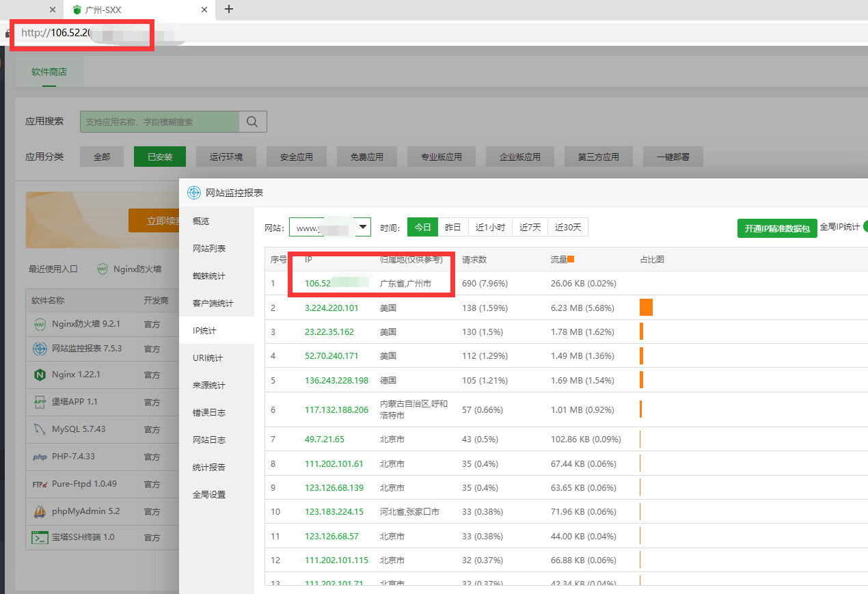This screenshot has width=868, height=594.
Task: Open 客户端统计 in the report sidebar
Action: coord(216,303)
